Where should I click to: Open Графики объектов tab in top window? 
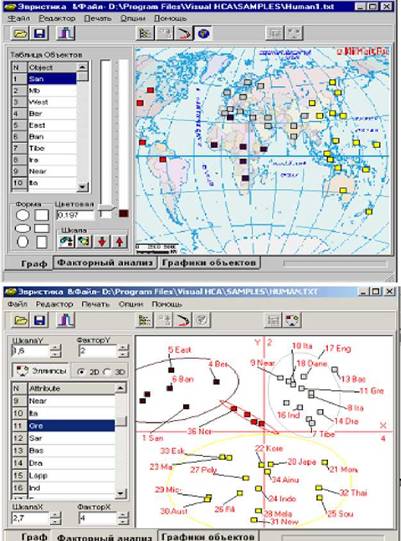(209, 263)
